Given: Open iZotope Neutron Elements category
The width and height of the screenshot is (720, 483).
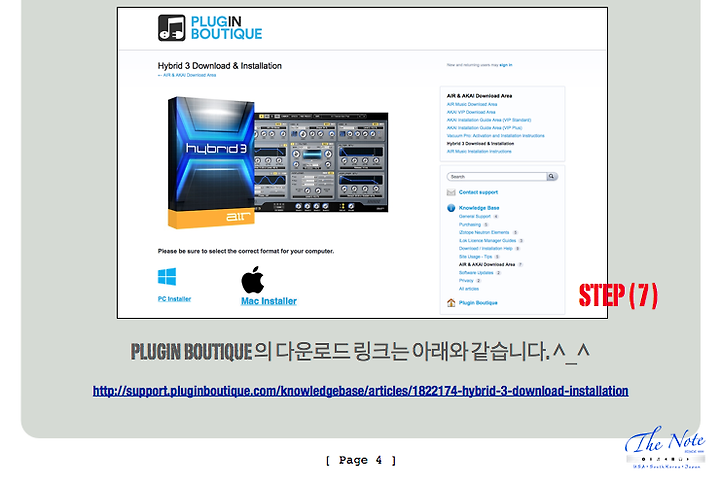Looking at the screenshot, I should point(484,232).
